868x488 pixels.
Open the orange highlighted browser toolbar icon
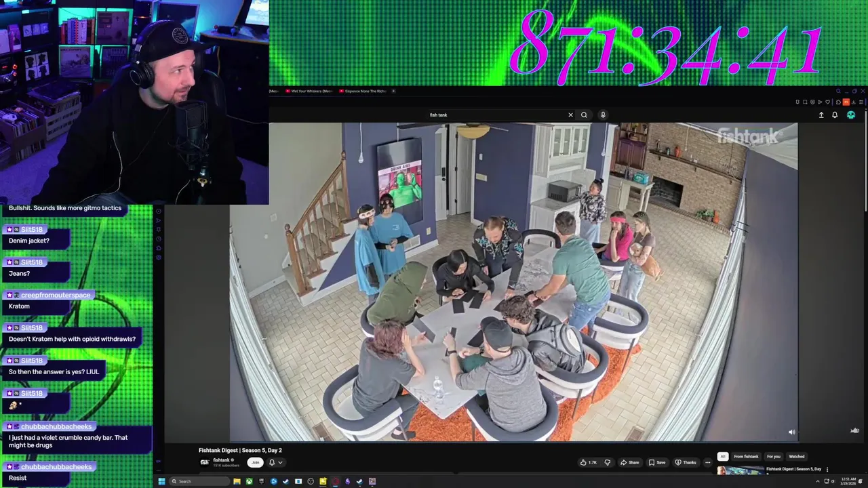(846, 102)
